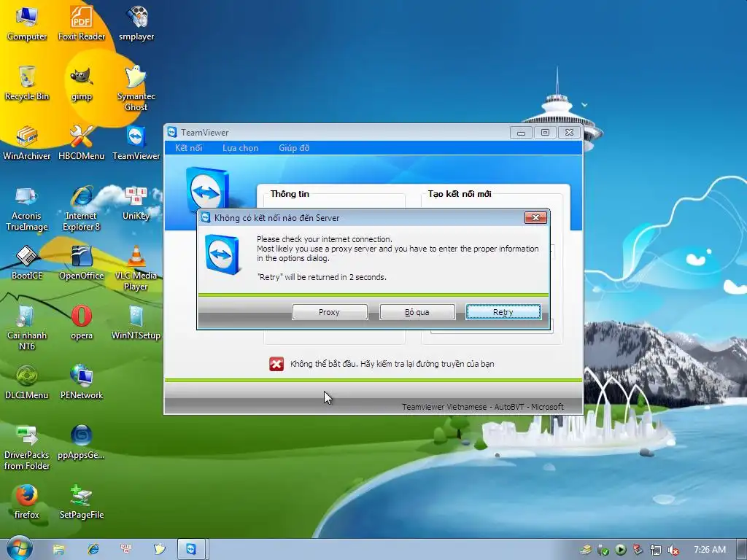Launch Internet Explorer from the taskbar

(93, 550)
